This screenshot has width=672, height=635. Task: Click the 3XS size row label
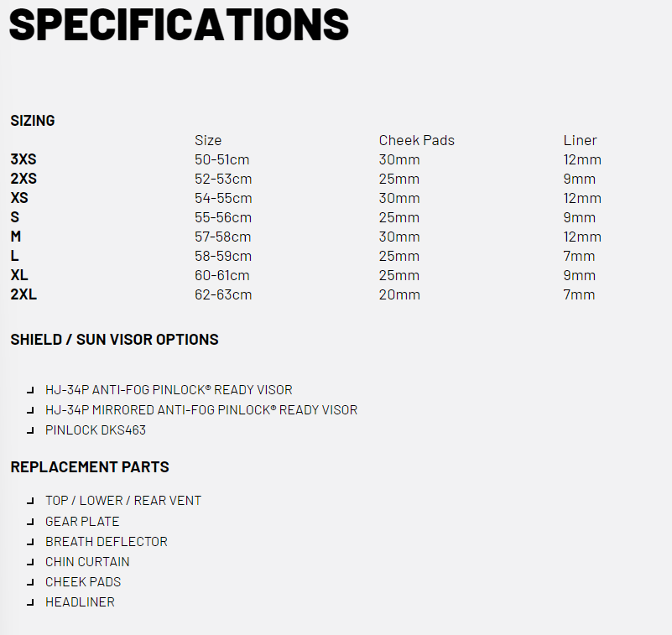(x=23, y=159)
